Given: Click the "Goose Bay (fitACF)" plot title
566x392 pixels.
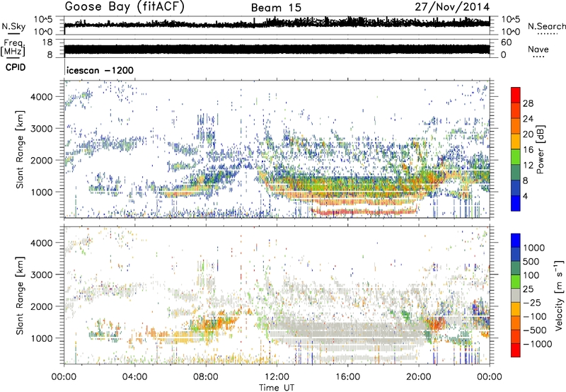Looking at the screenshot, I should click(125, 7).
